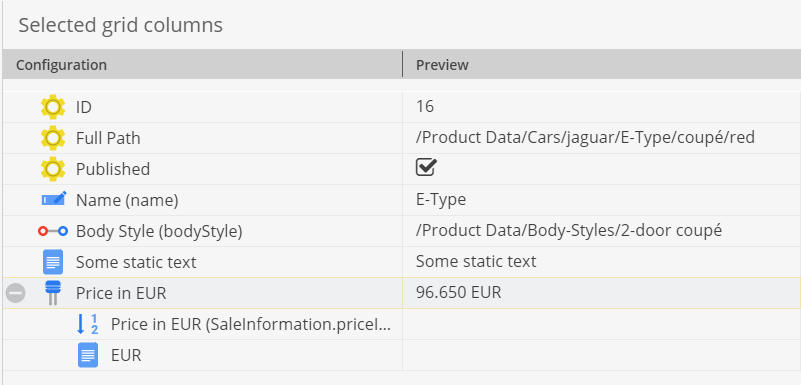
Task: Click the Selected grid columns title
Action: 121,26
